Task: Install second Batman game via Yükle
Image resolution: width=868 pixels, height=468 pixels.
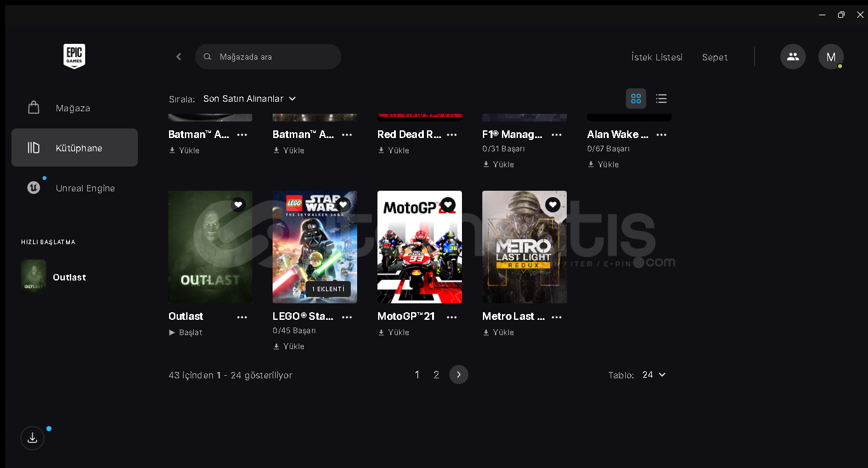Action: pos(289,151)
